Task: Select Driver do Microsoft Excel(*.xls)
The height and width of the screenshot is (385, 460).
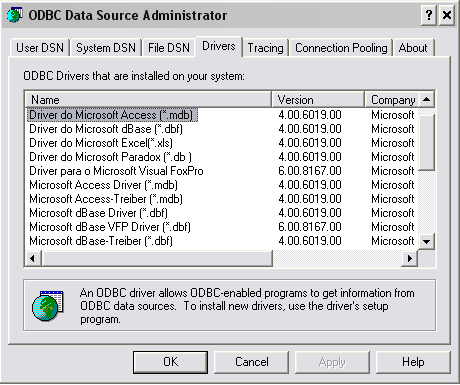Action: point(101,143)
